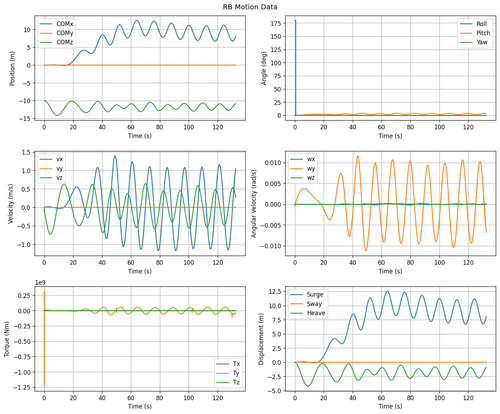Click the Tz torque legend entry

pyautogui.click(x=228, y=382)
